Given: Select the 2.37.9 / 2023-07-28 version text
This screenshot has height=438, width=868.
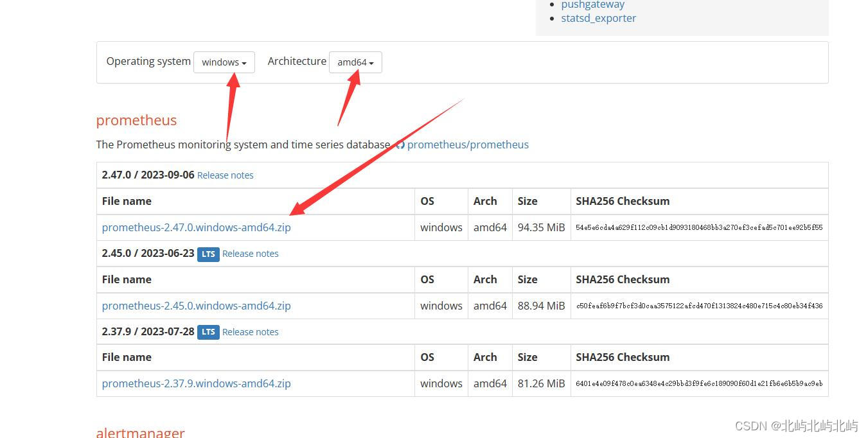Looking at the screenshot, I should 148,331.
